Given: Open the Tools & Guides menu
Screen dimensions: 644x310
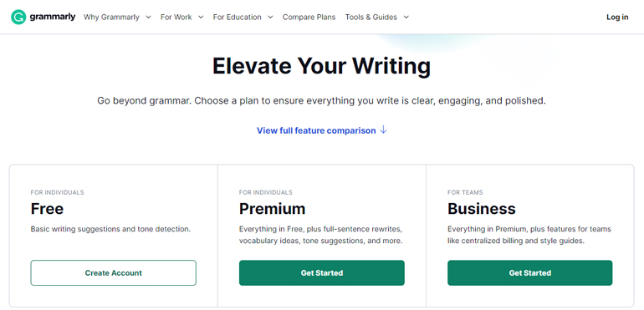Looking at the screenshot, I should point(371,18).
